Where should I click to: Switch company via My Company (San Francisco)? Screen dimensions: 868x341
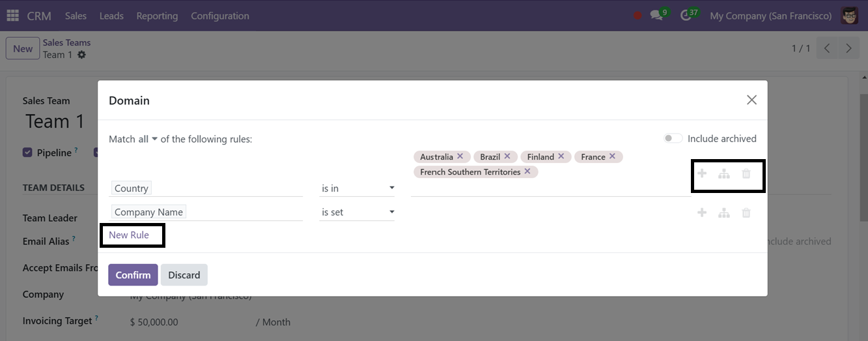771,16
